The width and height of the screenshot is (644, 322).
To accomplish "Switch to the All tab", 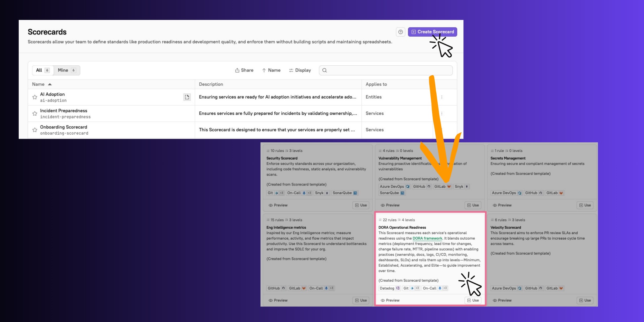I will [x=43, y=70].
